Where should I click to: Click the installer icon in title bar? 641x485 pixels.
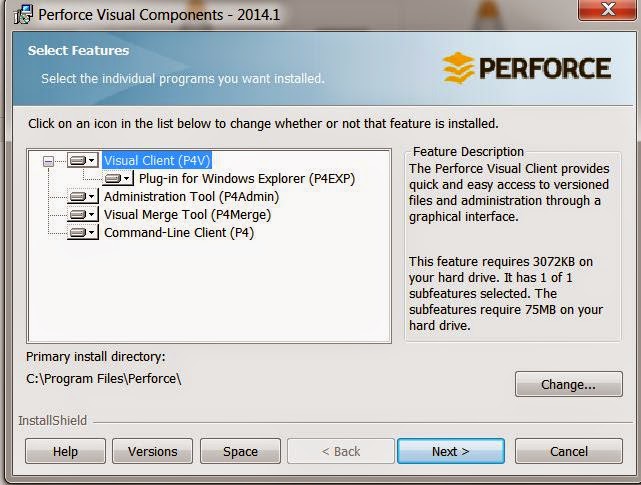23,15
